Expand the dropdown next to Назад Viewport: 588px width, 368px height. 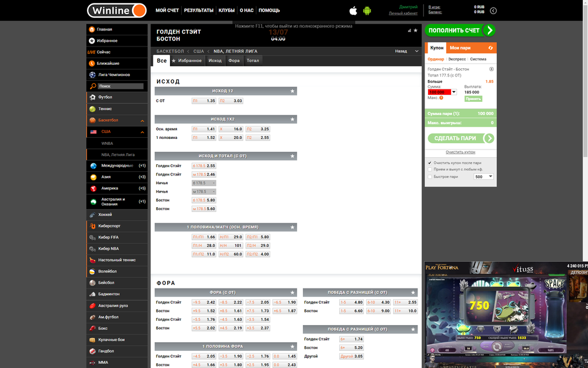point(417,51)
